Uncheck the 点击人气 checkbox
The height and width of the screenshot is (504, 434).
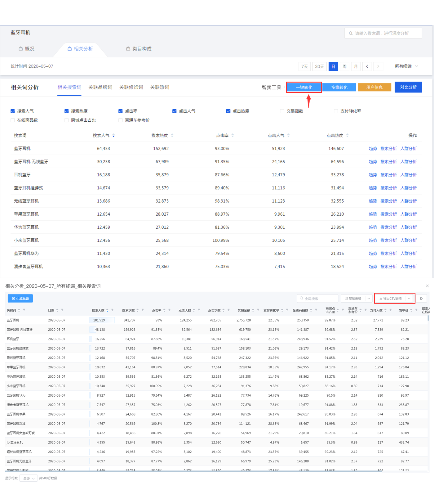click(175, 111)
